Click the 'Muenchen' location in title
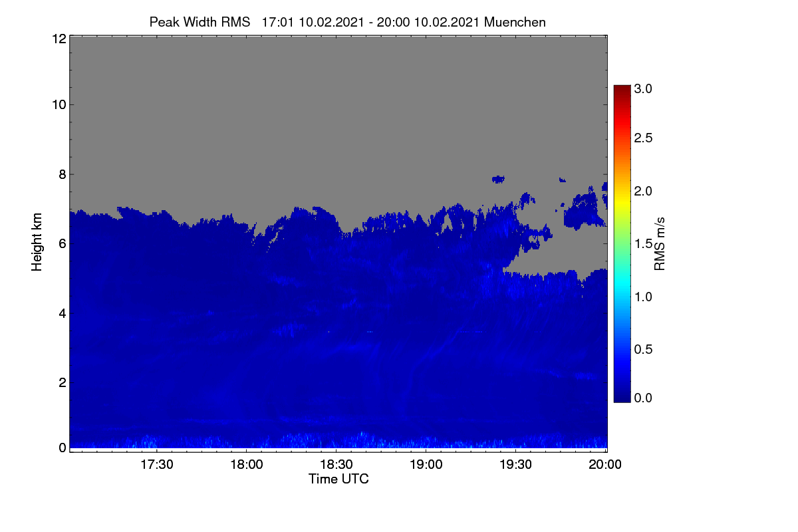 [x=515, y=22]
